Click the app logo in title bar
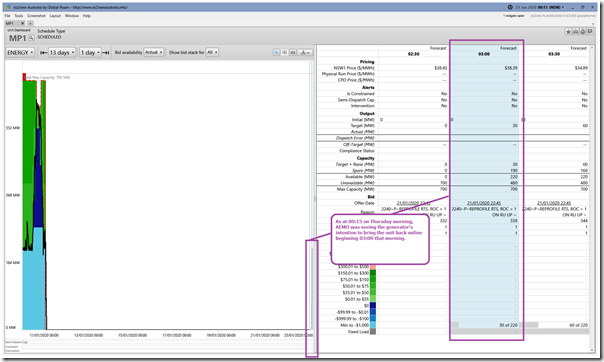 [x=8, y=7]
